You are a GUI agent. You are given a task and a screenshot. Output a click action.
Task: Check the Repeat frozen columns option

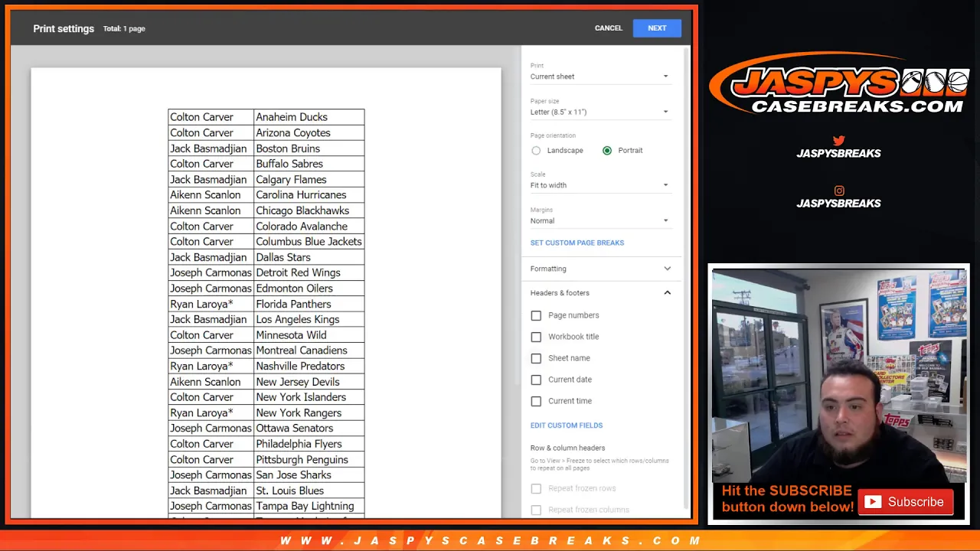tap(536, 510)
